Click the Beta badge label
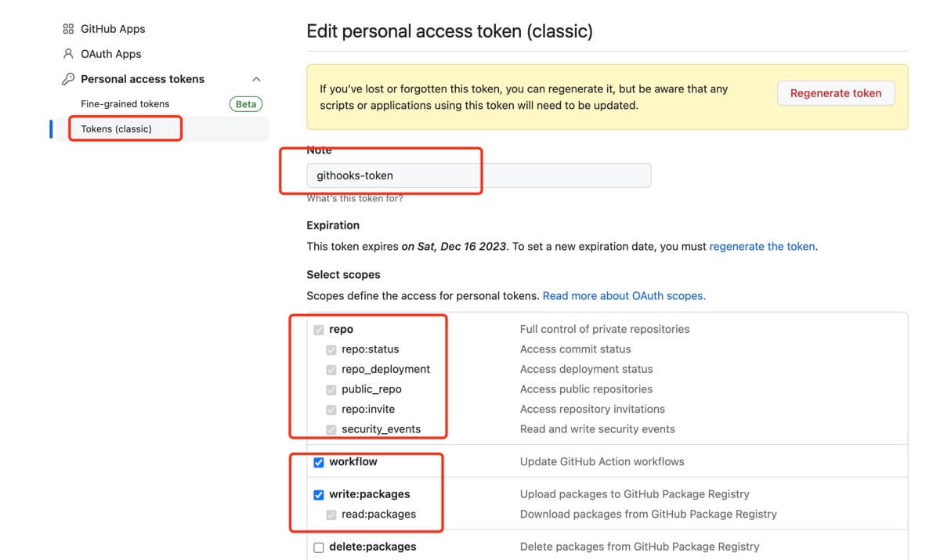Image resolution: width=951 pixels, height=560 pixels. pyautogui.click(x=246, y=104)
